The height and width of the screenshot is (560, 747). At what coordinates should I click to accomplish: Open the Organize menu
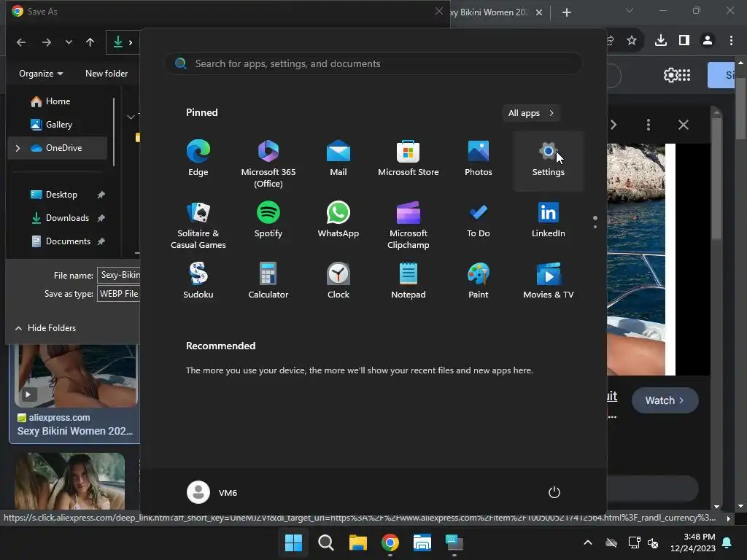point(41,74)
